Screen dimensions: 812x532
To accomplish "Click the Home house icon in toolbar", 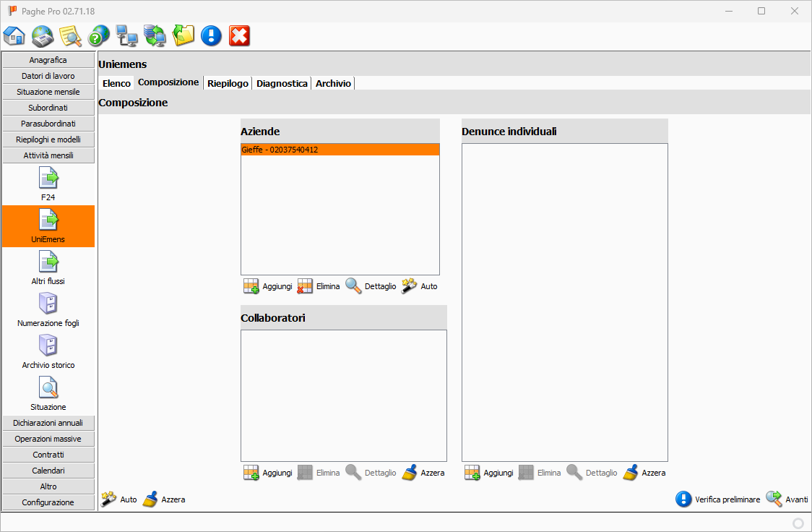I will (x=14, y=35).
